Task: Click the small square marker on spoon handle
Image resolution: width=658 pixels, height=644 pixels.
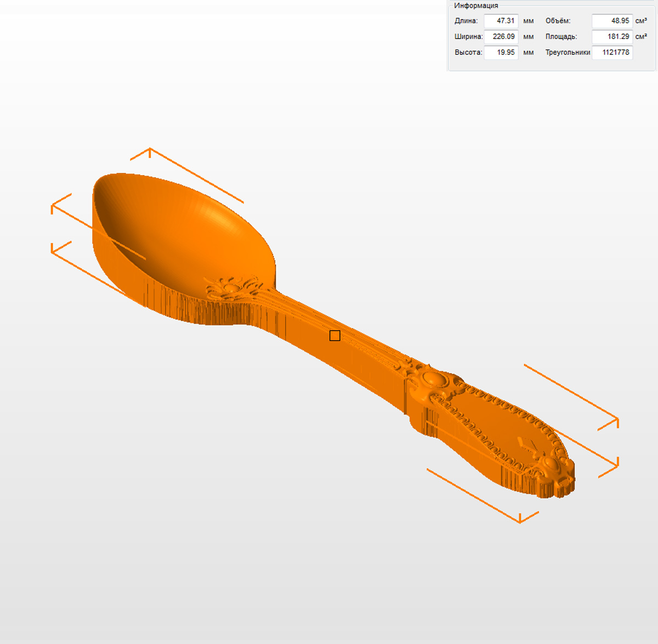Action: pyautogui.click(x=334, y=336)
